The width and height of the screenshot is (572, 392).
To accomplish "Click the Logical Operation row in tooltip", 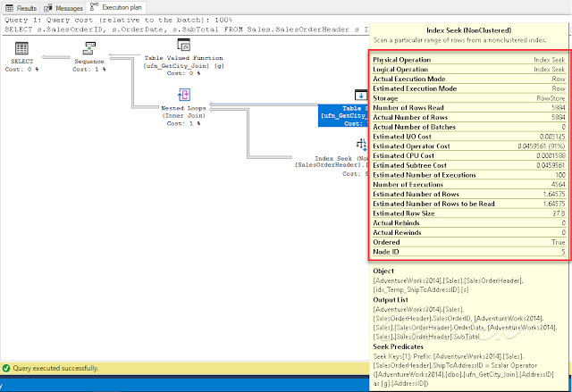I will tap(468, 70).
